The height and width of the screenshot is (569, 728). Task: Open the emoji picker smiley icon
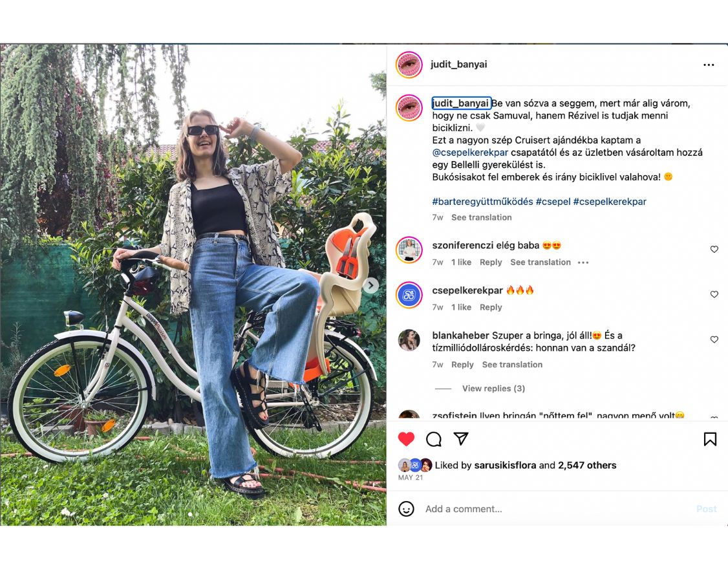coord(406,509)
